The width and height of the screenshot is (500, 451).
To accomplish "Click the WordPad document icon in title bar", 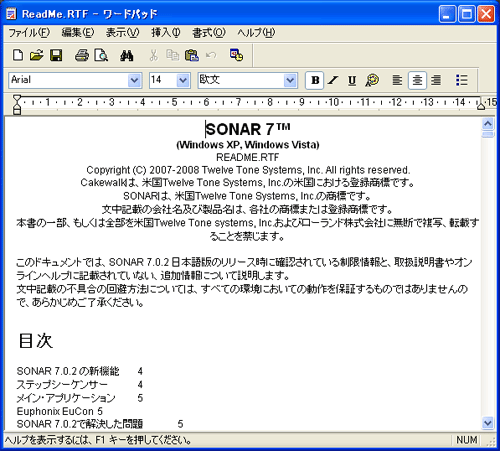I will tap(11, 14).
